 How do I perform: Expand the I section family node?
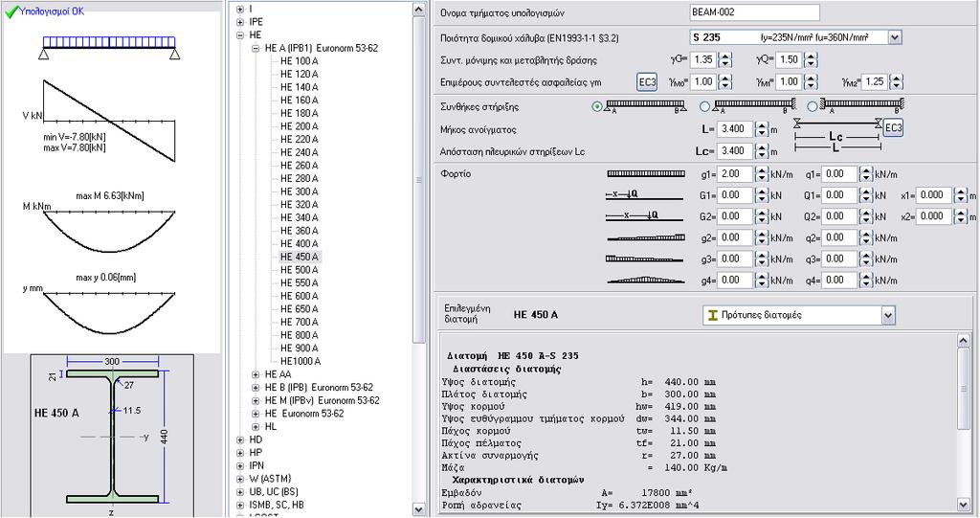point(240,9)
